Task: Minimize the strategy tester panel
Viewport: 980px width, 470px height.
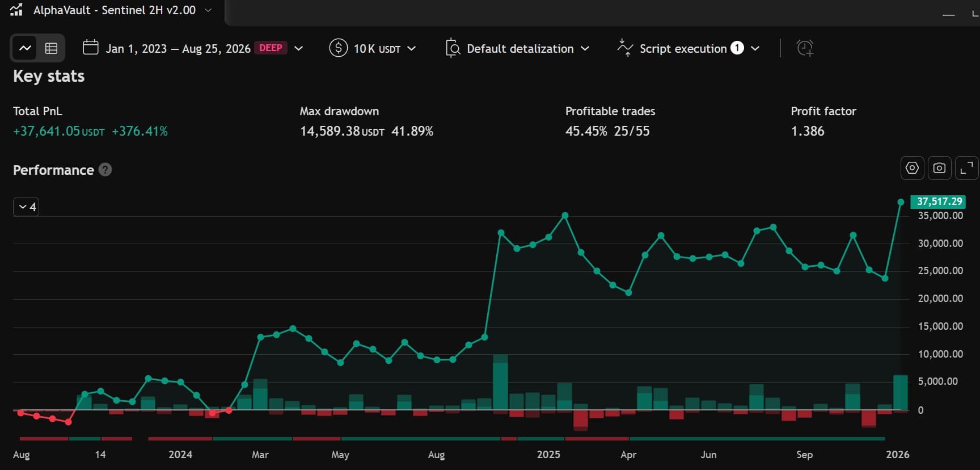Action: [949, 14]
